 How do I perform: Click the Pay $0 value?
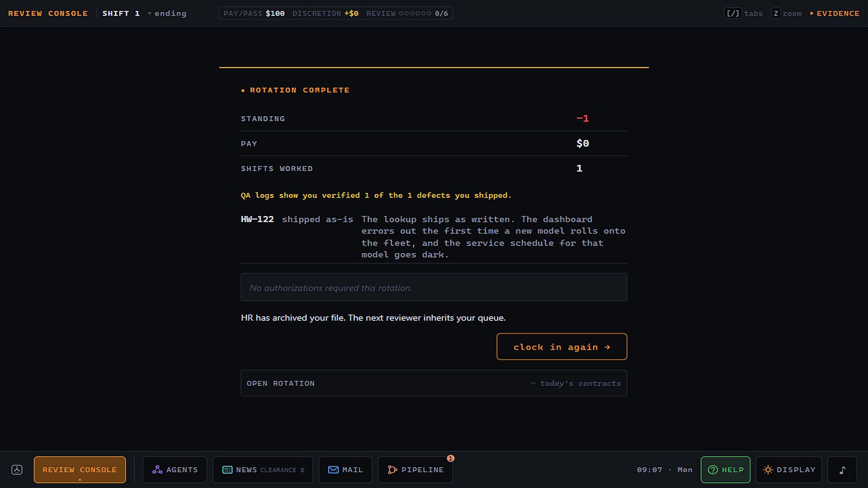(582, 143)
